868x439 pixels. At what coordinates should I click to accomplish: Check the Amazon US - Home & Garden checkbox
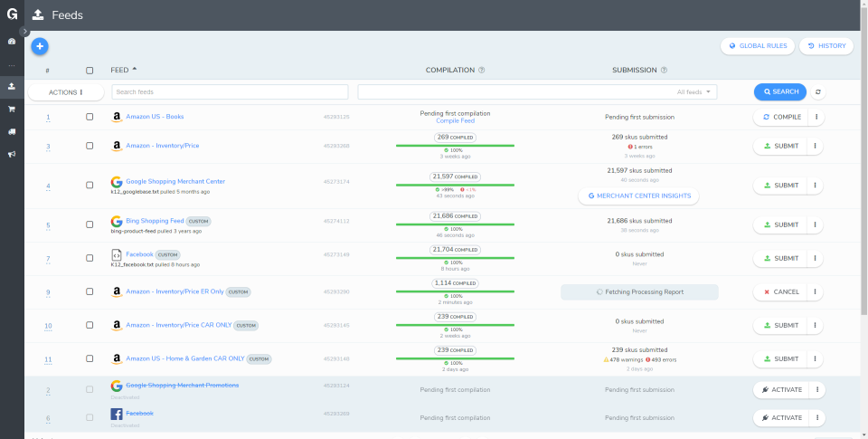(90, 358)
